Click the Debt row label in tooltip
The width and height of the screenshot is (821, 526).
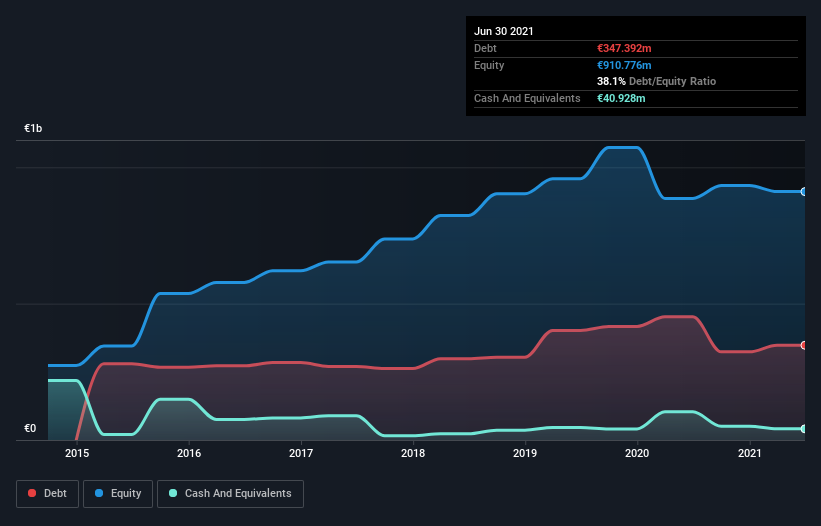[x=485, y=48]
